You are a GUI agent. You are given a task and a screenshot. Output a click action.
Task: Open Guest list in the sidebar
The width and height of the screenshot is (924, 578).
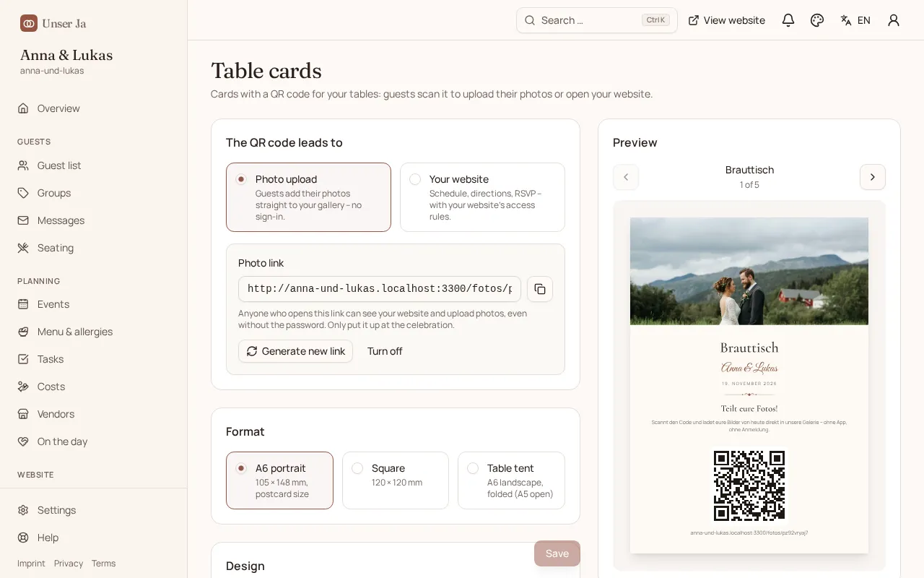(x=94, y=165)
